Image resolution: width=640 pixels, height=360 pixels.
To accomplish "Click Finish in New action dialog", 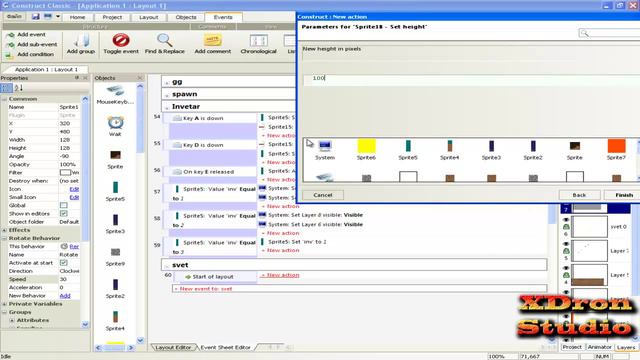I will point(623,195).
